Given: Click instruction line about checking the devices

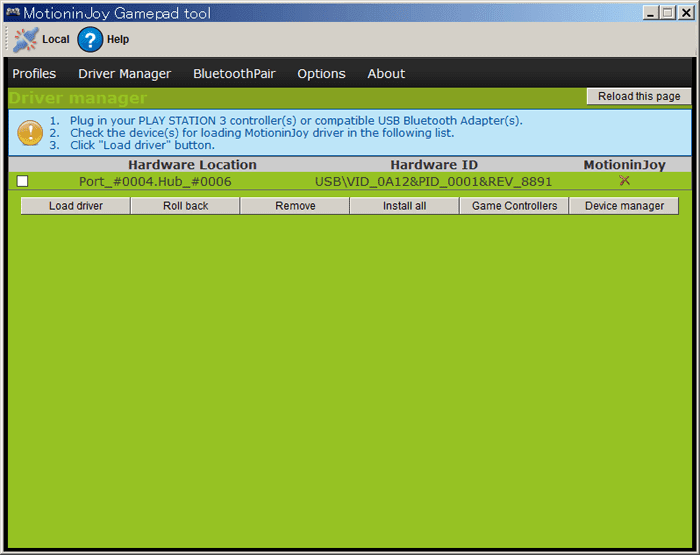Looking at the screenshot, I should click(x=262, y=133).
